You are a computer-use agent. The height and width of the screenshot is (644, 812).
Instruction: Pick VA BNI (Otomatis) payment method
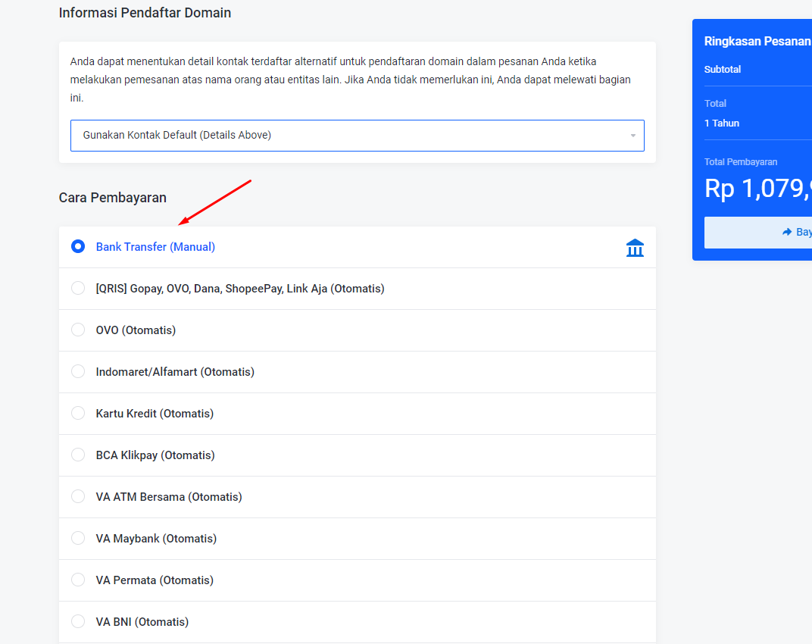coord(78,622)
